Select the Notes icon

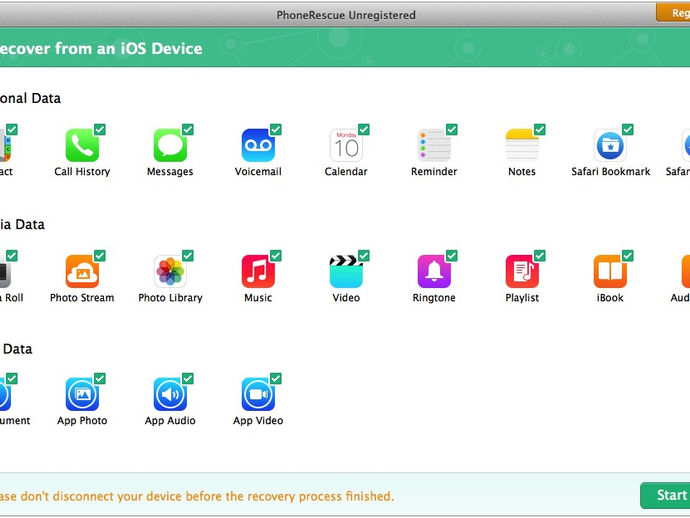tap(522, 145)
